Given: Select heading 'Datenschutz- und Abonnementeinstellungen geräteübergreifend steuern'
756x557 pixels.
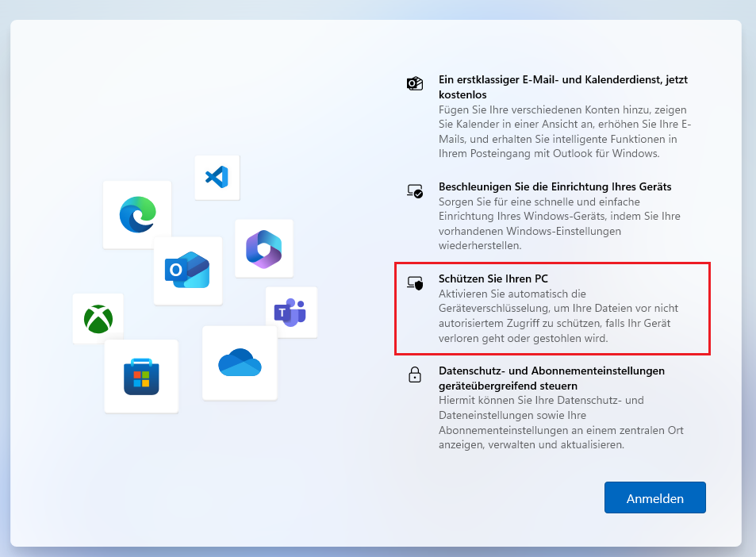Looking at the screenshot, I should [x=551, y=378].
